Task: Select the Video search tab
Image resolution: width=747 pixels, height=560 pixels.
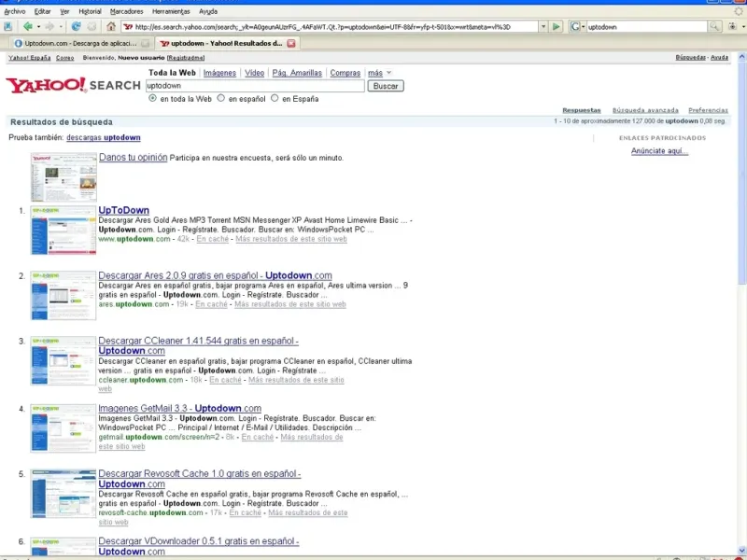Action: [x=254, y=73]
